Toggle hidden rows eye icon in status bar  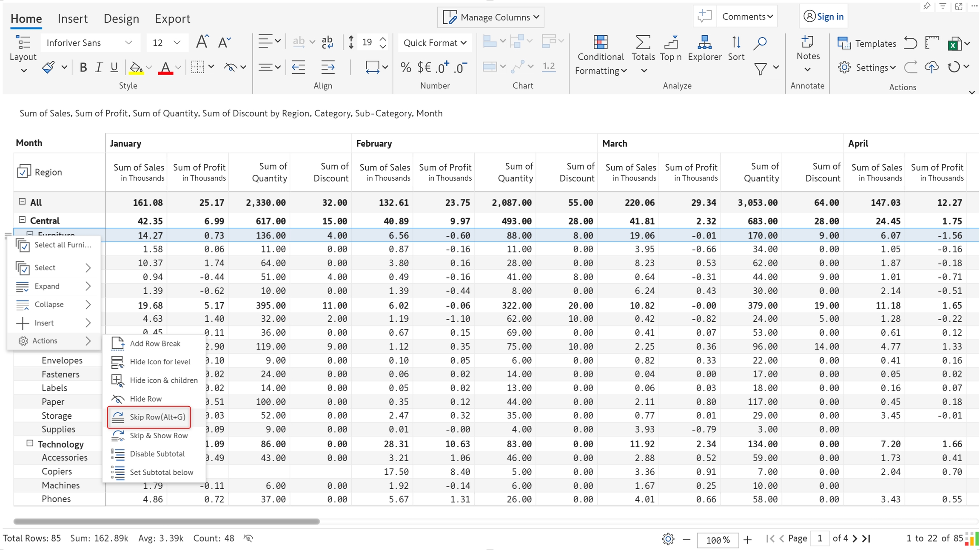(x=248, y=539)
